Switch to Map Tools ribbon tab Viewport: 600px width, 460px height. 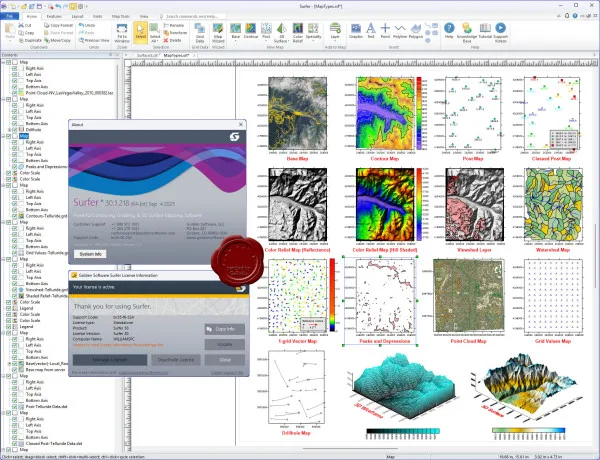(121, 16)
